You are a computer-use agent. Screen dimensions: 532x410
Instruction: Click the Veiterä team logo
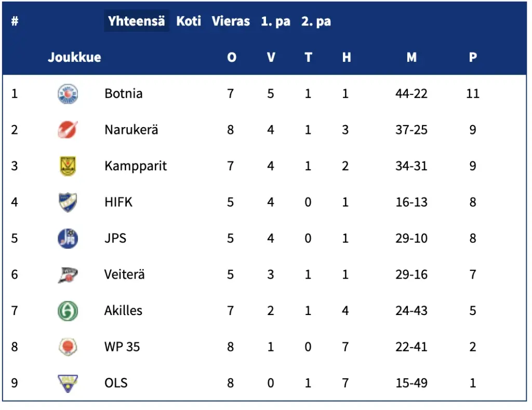[68, 275]
